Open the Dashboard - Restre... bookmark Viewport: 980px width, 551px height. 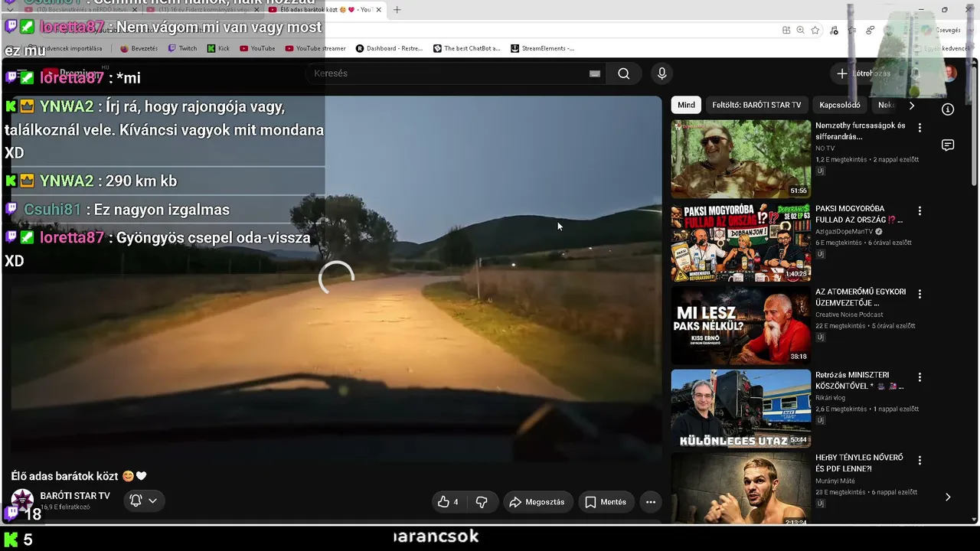click(389, 48)
